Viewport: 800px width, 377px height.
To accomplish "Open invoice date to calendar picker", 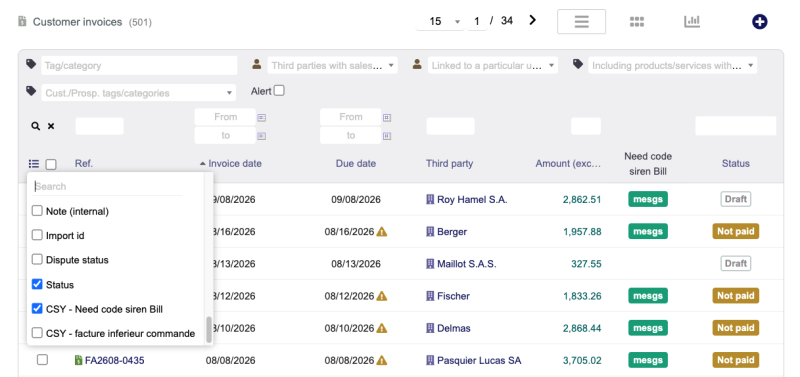I will tap(261, 136).
